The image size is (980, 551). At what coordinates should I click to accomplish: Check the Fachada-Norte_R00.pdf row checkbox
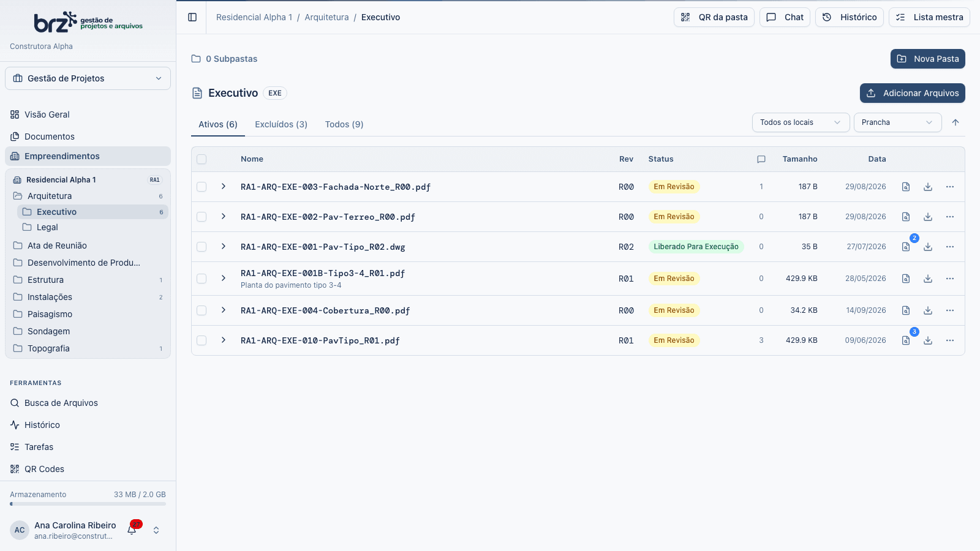coord(202,187)
